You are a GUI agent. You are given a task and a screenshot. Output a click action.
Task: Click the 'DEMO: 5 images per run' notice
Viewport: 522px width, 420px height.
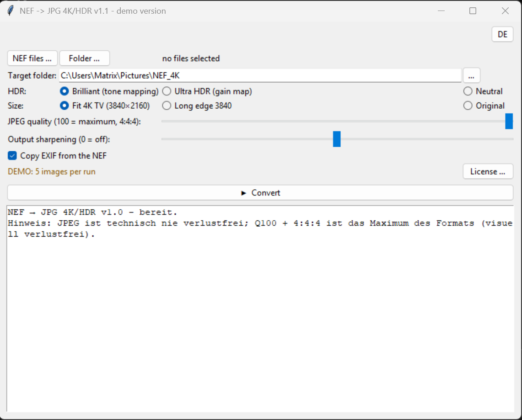[x=52, y=171]
